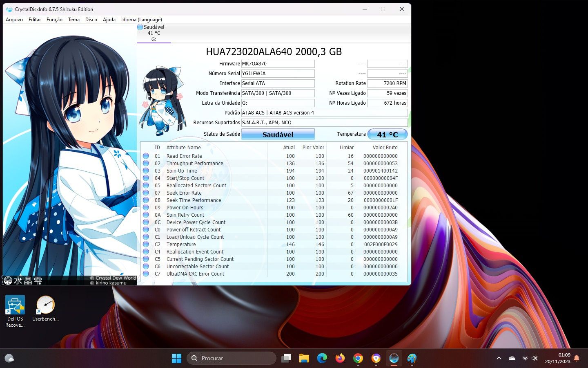Open the Ajuda menu
This screenshot has height=368, width=588.
click(109, 19)
